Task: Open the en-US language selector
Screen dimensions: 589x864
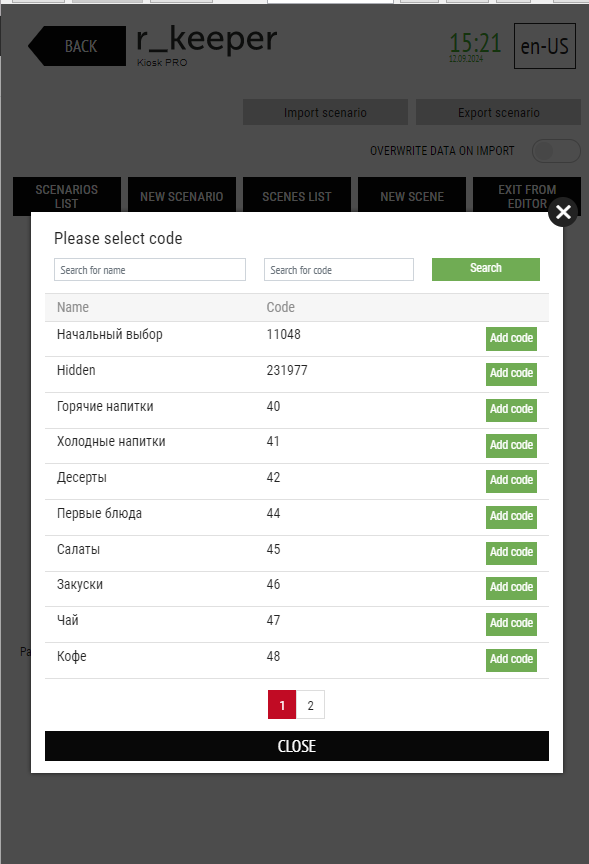Action: [x=544, y=46]
